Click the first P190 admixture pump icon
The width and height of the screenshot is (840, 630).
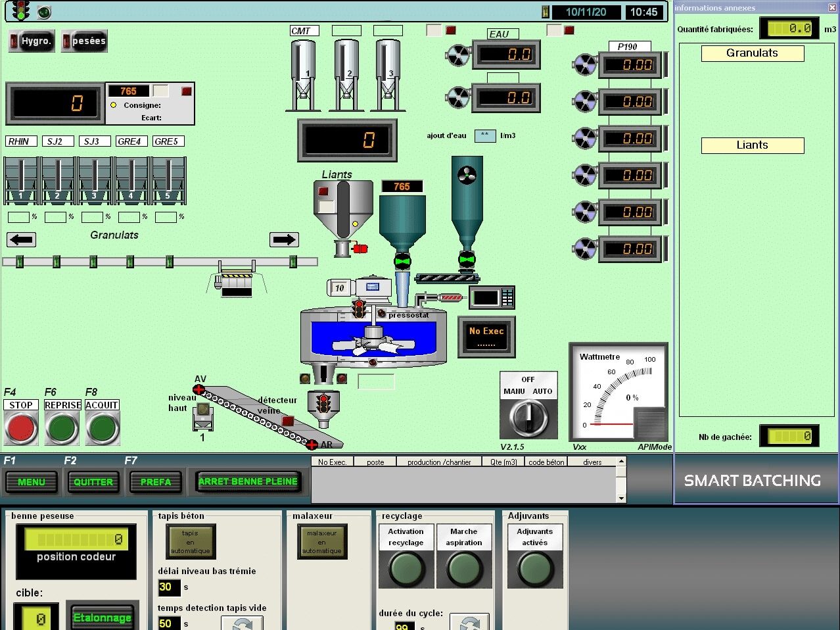[x=584, y=65]
